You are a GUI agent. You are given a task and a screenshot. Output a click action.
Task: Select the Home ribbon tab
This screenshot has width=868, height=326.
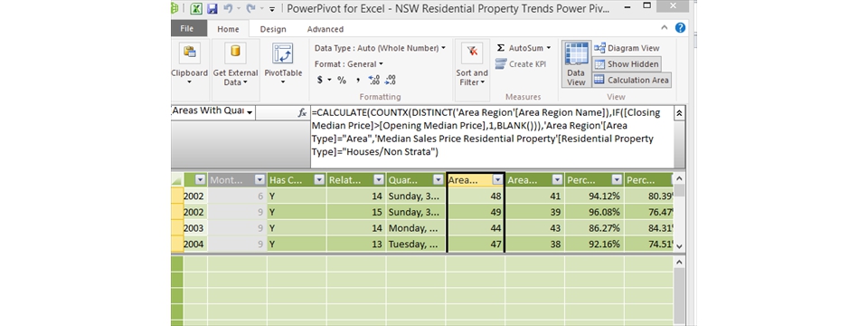pos(228,29)
